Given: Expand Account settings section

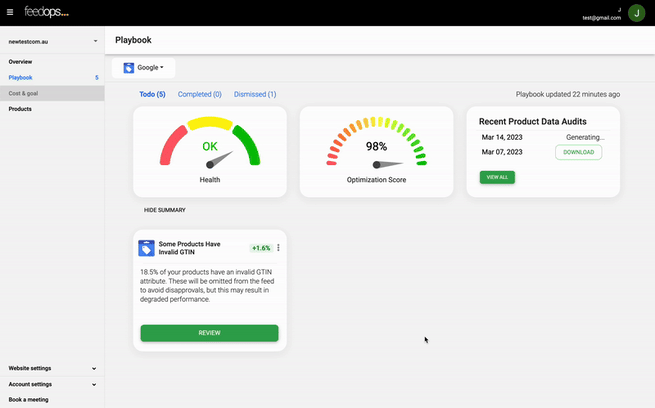Looking at the screenshot, I should (x=52, y=384).
